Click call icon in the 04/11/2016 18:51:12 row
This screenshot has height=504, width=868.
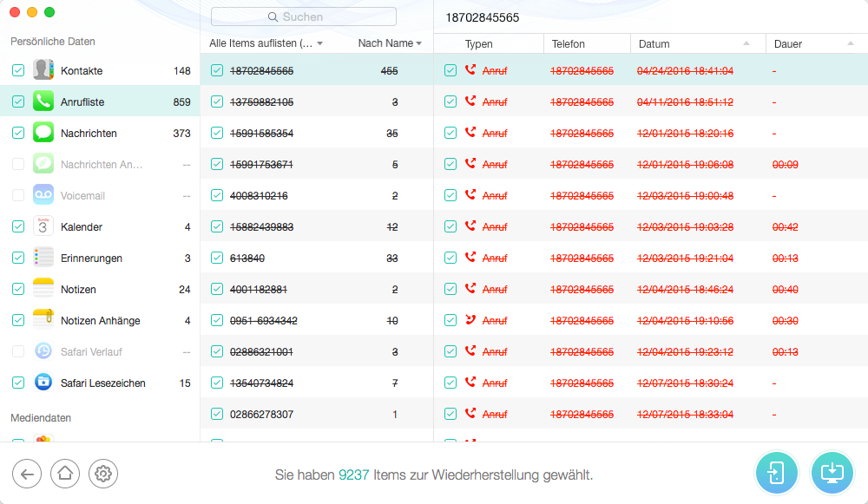[x=470, y=101]
